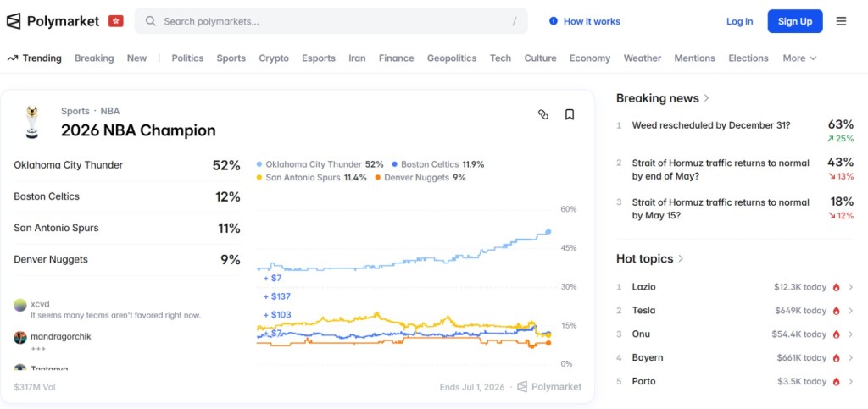Open the Bayern hot topic chevron
The height and width of the screenshot is (409, 868).
pos(850,358)
